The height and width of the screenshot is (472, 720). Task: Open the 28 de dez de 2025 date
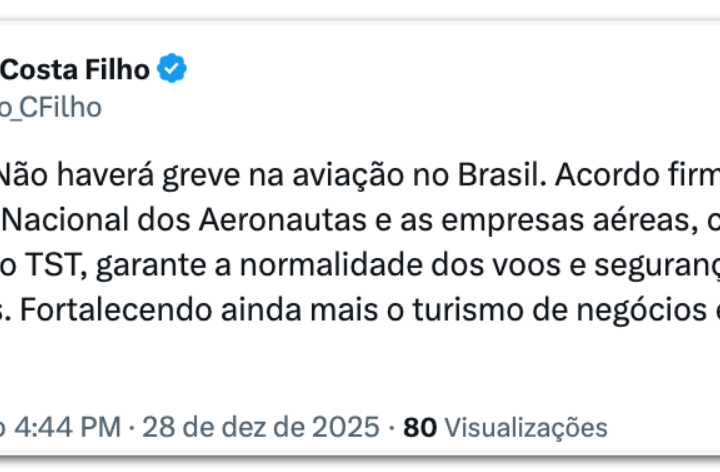coord(260,428)
